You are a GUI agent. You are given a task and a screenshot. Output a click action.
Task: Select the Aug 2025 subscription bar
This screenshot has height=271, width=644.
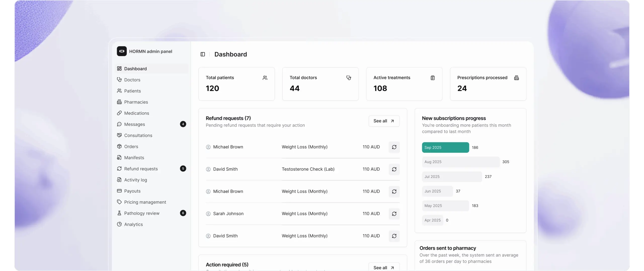(461, 162)
